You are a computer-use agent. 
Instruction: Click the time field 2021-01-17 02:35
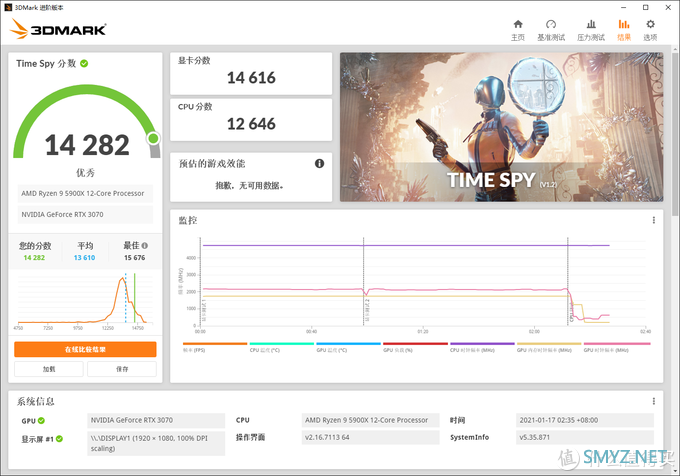point(585,420)
